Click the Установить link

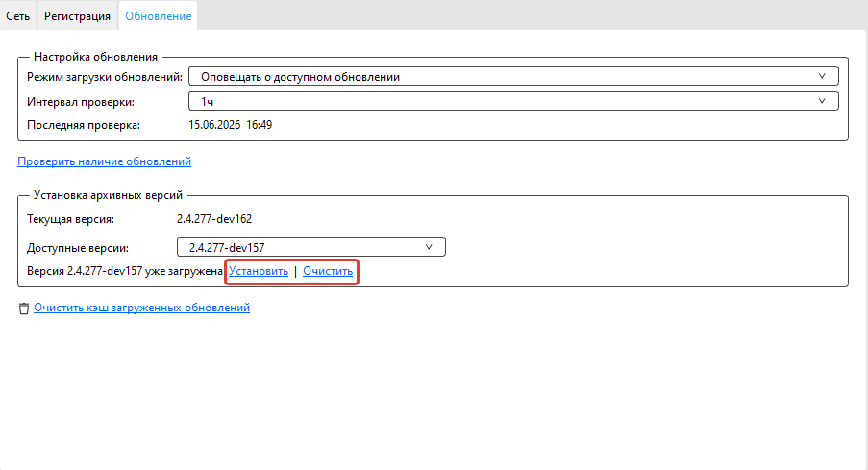click(259, 271)
